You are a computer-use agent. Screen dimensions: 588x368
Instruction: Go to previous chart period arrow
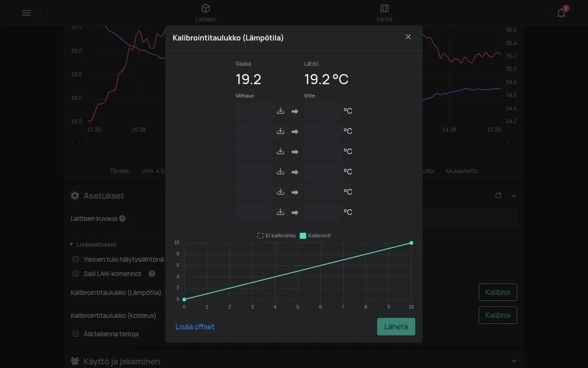coord(80,143)
